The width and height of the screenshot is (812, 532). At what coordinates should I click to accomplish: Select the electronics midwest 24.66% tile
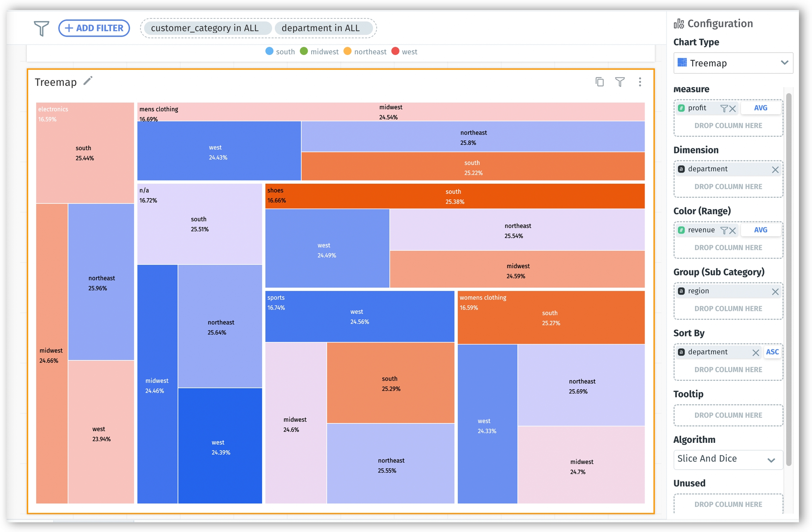click(52, 354)
